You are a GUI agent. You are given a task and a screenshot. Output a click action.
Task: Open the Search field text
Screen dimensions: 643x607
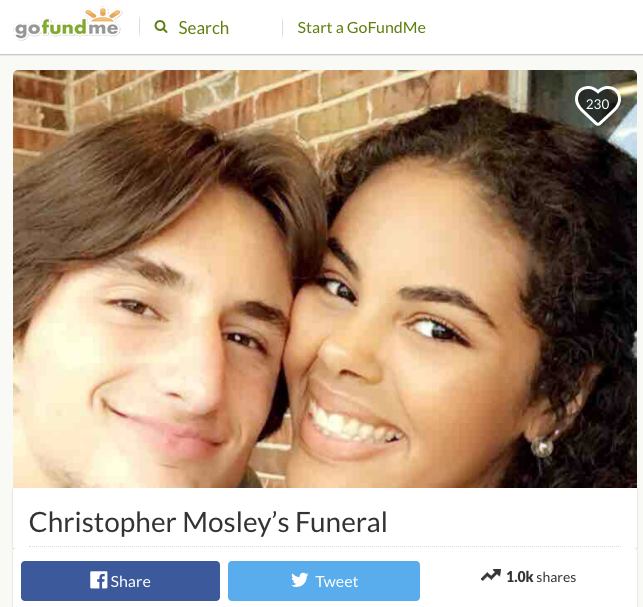pos(203,28)
